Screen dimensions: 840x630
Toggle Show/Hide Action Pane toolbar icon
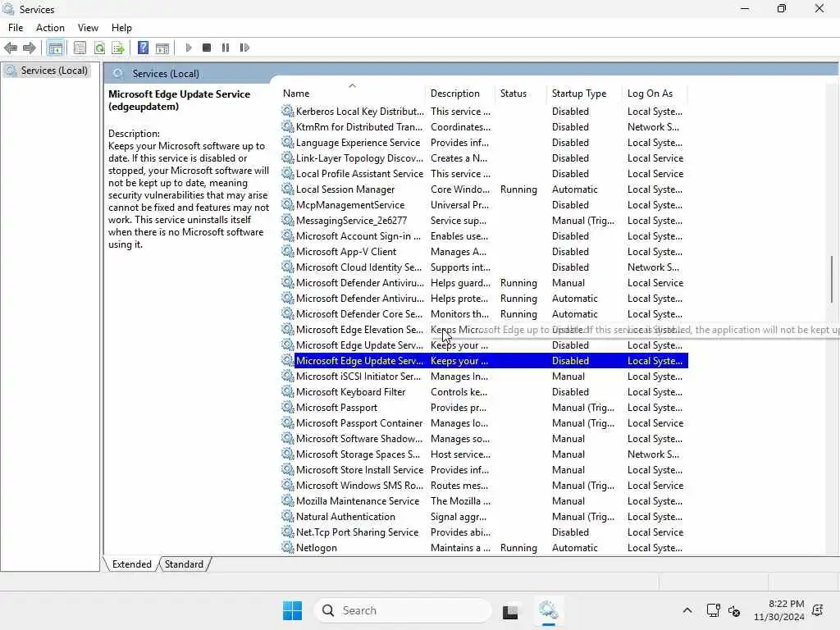point(162,48)
